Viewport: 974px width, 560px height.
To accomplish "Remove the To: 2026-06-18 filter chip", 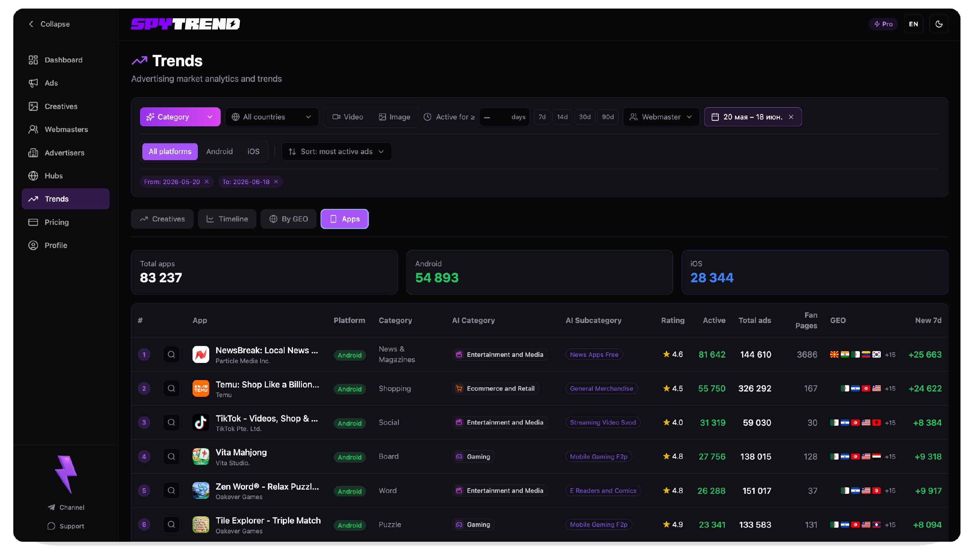I will coord(276,181).
